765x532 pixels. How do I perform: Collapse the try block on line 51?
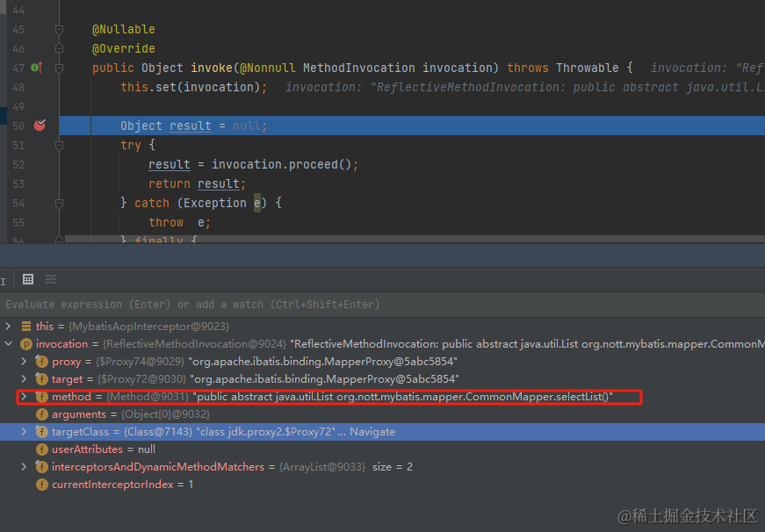(60, 145)
